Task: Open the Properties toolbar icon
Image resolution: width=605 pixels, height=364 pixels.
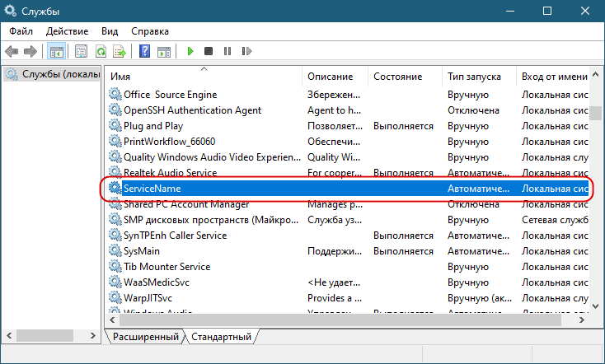Action: pos(81,51)
